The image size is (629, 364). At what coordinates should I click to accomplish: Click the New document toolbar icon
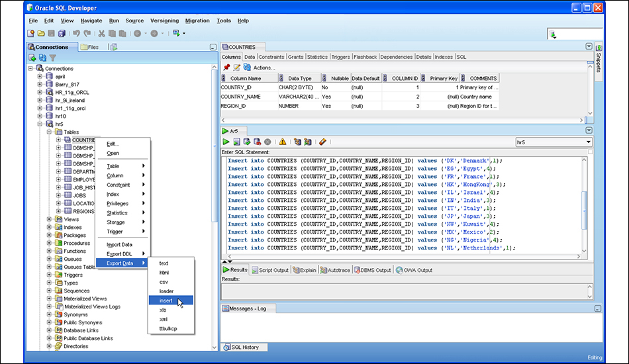point(31,33)
